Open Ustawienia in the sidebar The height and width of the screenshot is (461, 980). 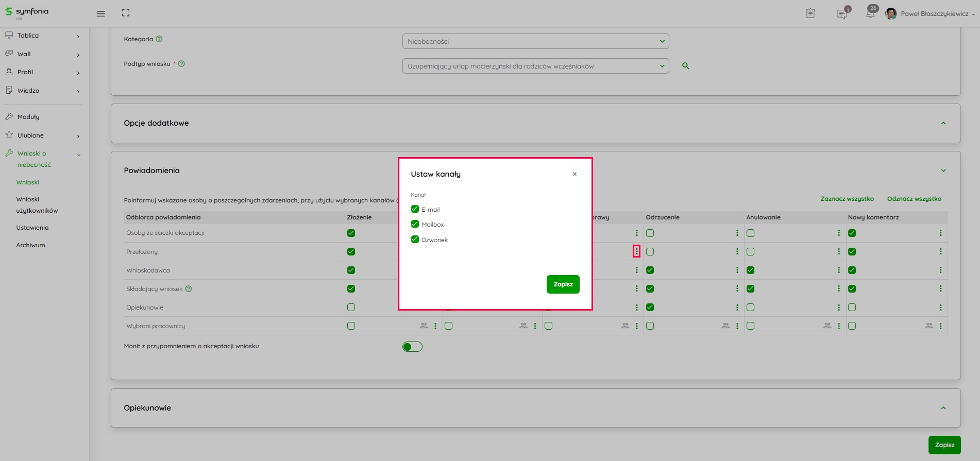tap(32, 228)
